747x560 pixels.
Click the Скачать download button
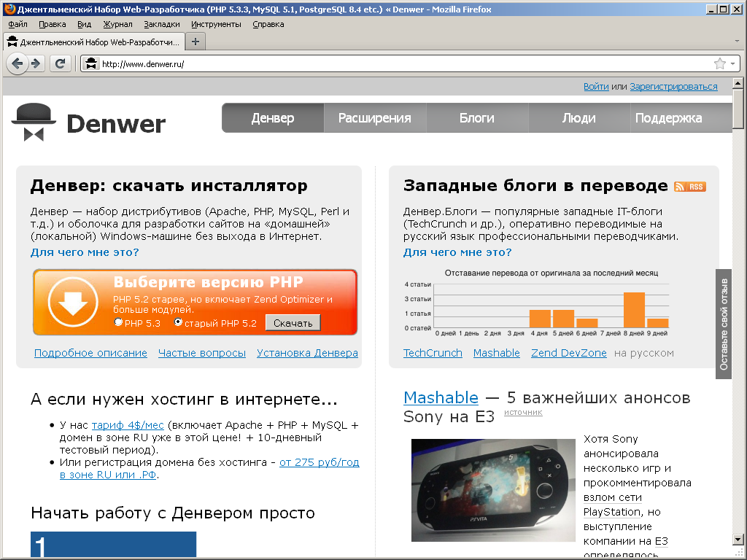(293, 323)
